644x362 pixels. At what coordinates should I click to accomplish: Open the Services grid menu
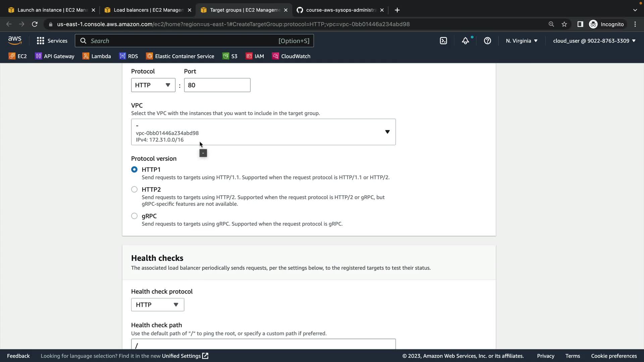pos(52,41)
